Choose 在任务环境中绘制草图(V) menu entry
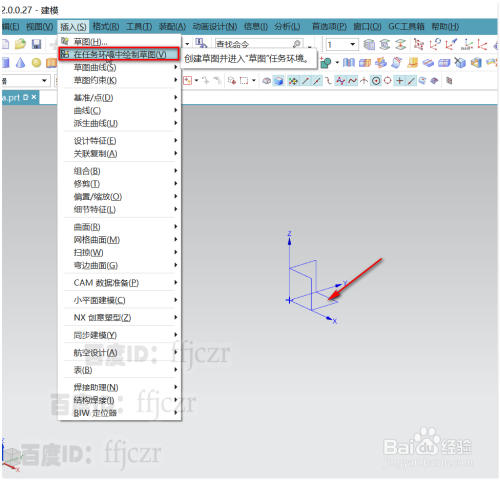 119,54
